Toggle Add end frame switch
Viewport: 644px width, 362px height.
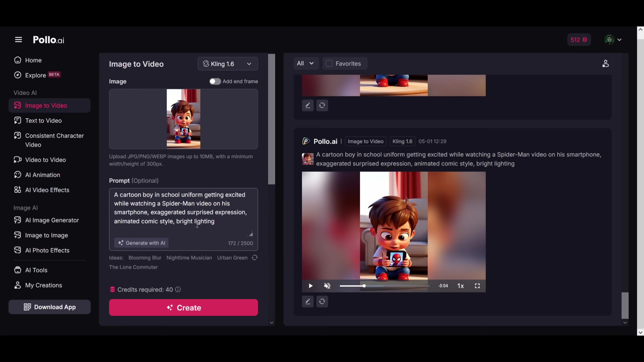coord(215,81)
